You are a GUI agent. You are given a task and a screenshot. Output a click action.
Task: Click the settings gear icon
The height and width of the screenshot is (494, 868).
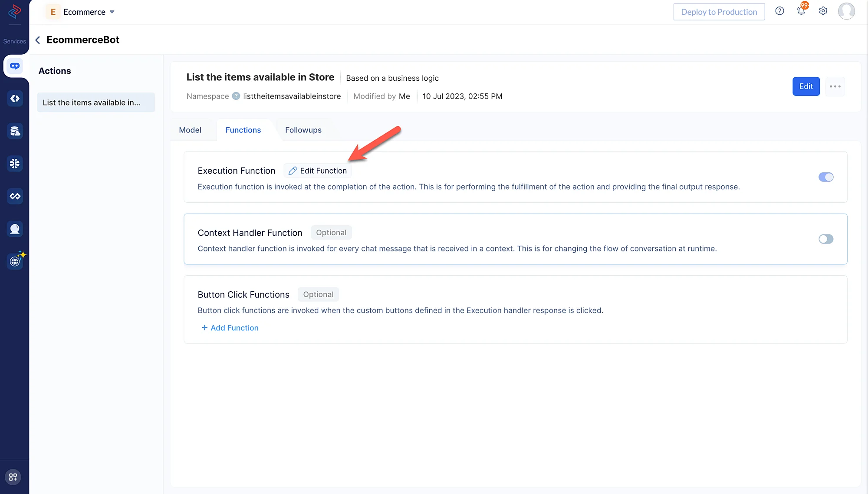coord(823,11)
